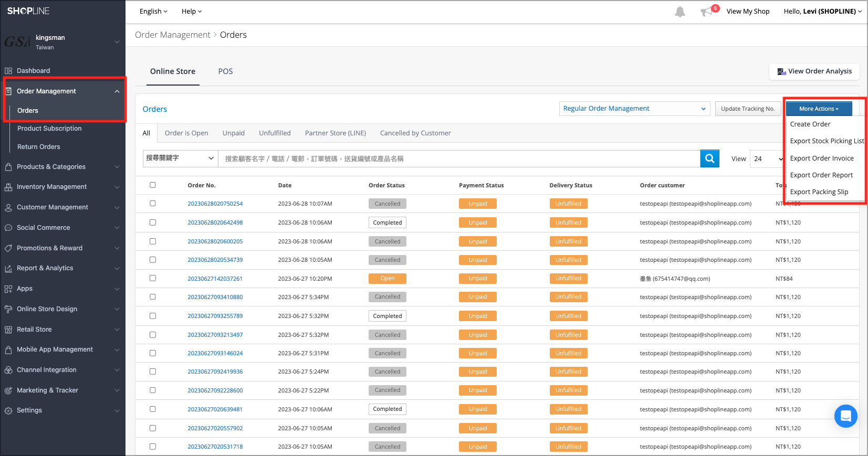Toggle the select-all orders checkbox in header
Viewport: 868px width, 456px height.
[x=153, y=185]
